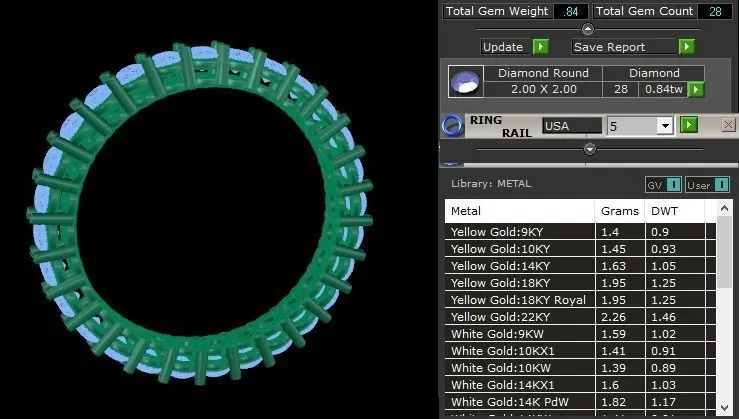The height and width of the screenshot is (419, 739).
Task: Click the green arrow next to Update
Action: tap(541, 47)
